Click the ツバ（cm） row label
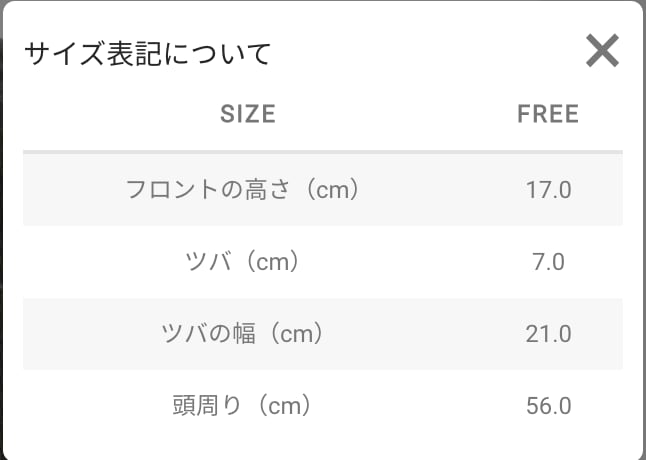646x460 pixels. click(244, 262)
